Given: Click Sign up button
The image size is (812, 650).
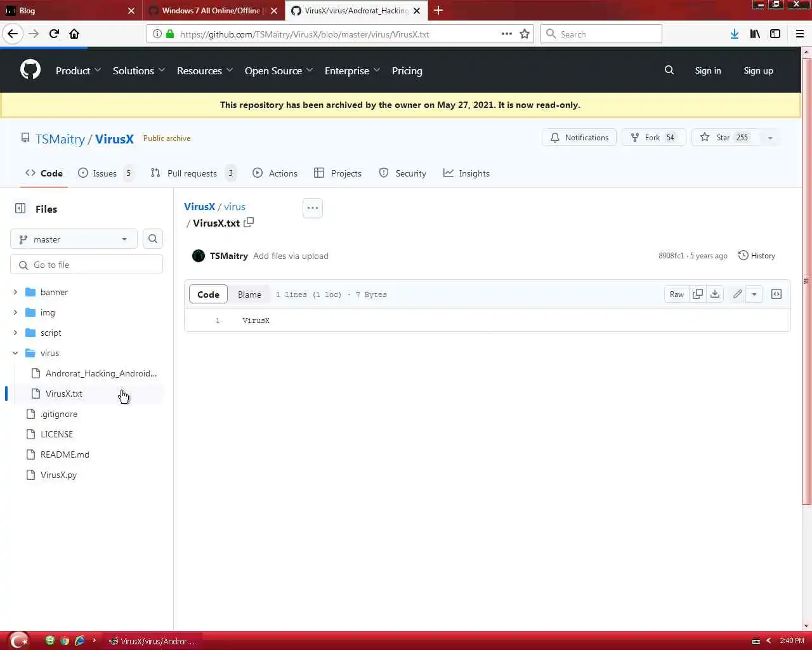Looking at the screenshot, I should click(758, 70).
